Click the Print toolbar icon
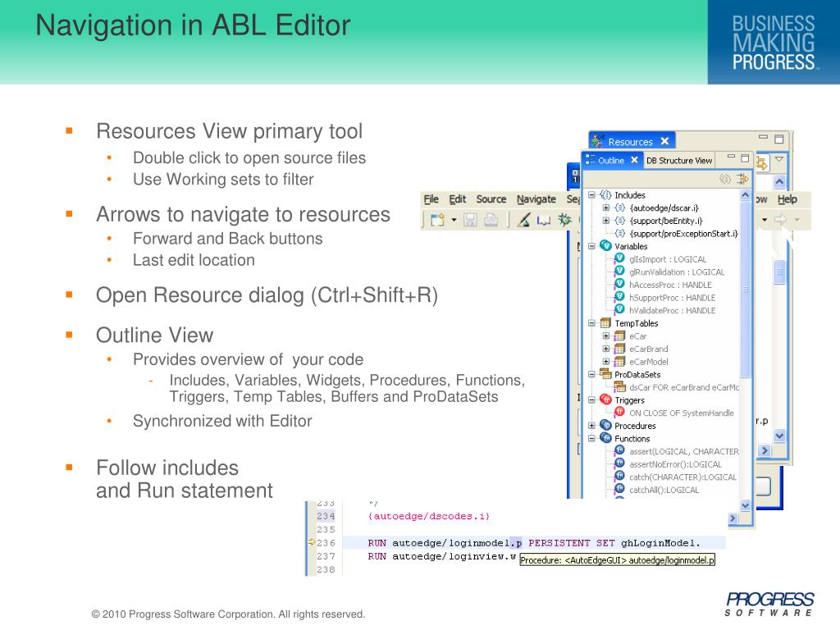840x630 pixels. [x=491, y=220]
